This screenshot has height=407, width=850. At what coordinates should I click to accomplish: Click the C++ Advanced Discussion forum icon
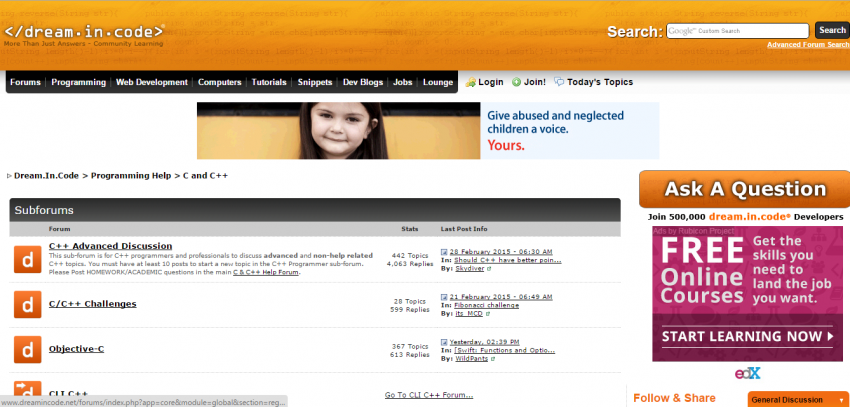pyautogui.click(x=27, y=259)
